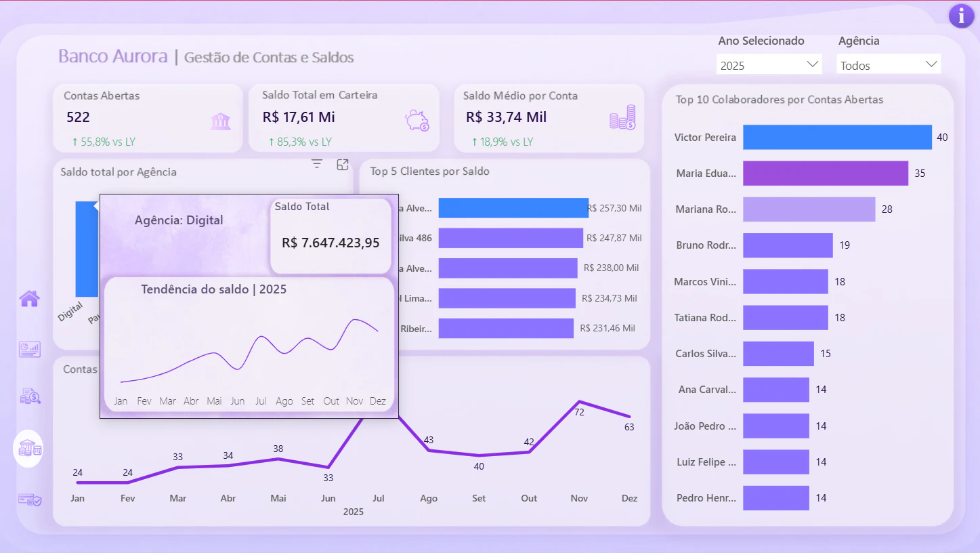980x553 pixels.
Task: Click the Top 5 Clientes por Saldo title
Action: [429, 171]
